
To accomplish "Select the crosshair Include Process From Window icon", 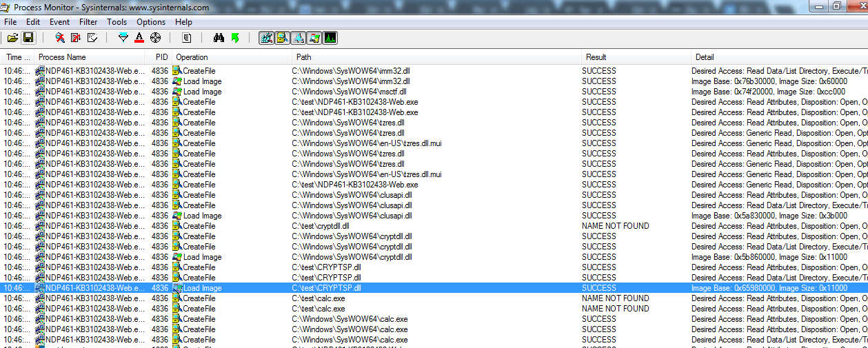I will coord(155,38).
